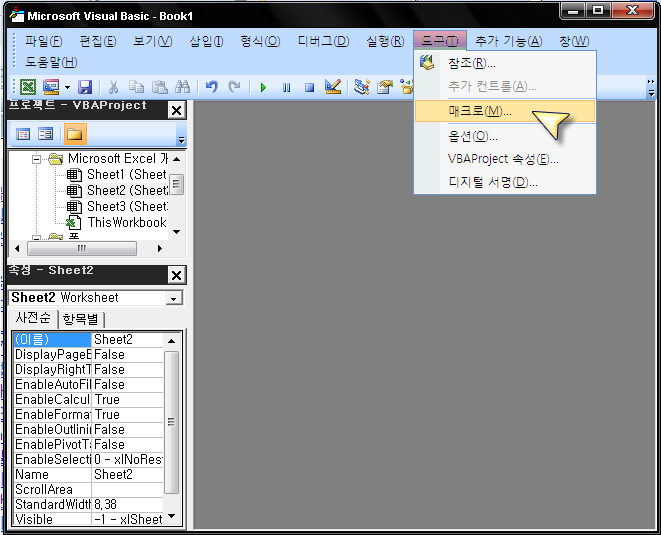Click properties list scroll up arrow
This screenshot has width=661, height=535.
(x=171, y=341)
